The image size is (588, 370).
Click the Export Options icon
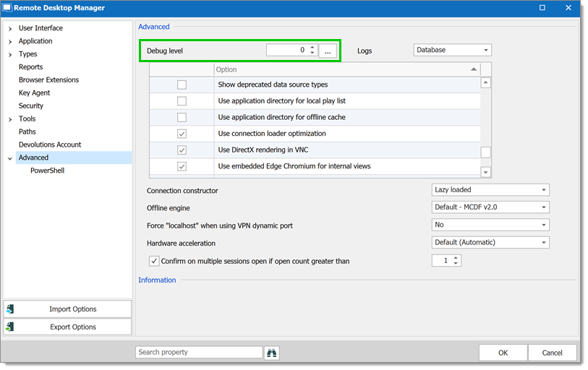(x=10, y=327)
